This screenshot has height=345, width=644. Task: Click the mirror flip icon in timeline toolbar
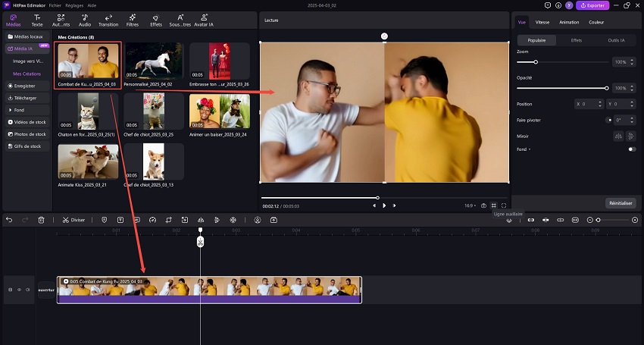point(201,220)
